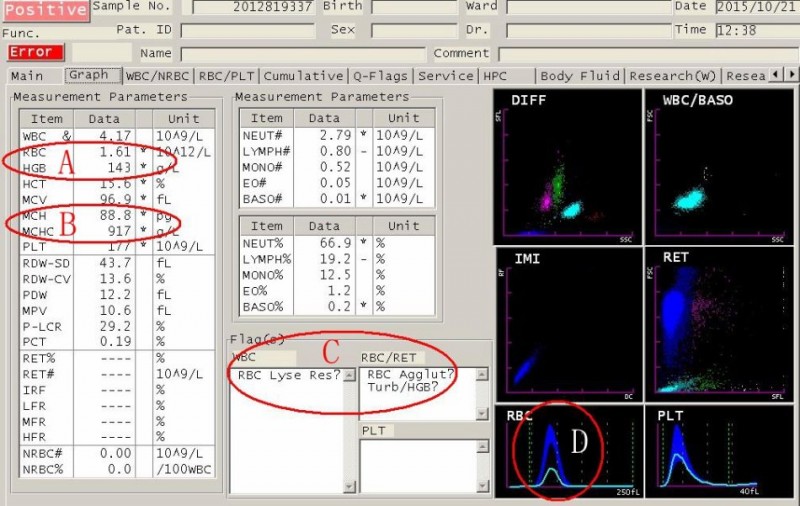This screenshot has width=800, height=506.
Task: Click the Dr. input field
Action: click(x=589, y=31)
